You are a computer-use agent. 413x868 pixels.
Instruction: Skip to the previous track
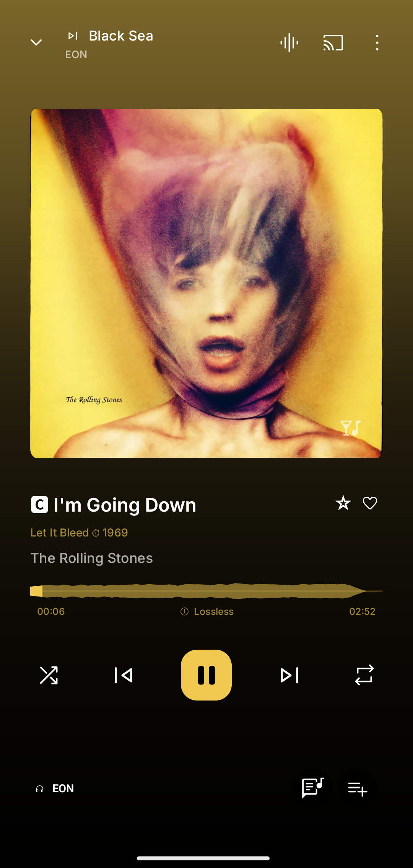(x=124, y=675)
